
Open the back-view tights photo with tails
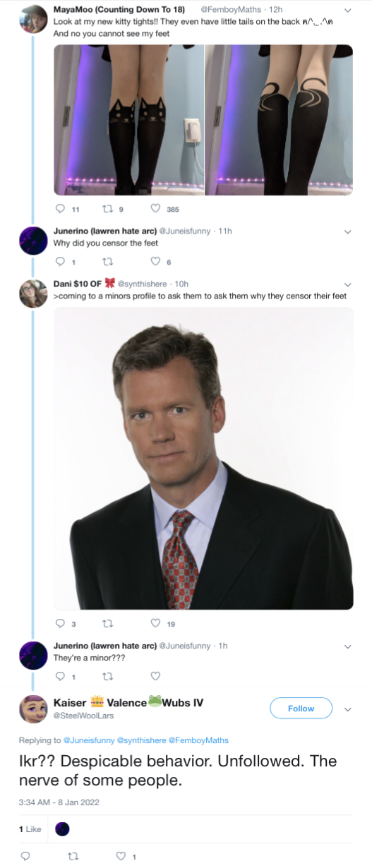[x=279, y=120]
